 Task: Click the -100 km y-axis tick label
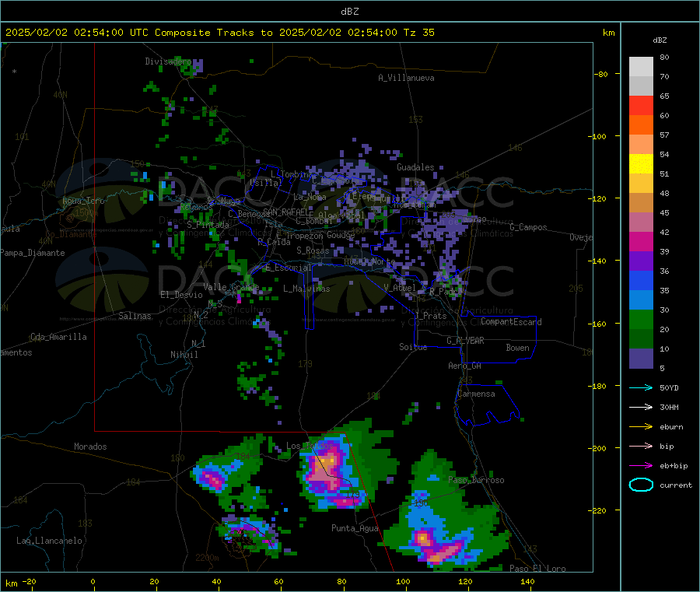(597, 136)
